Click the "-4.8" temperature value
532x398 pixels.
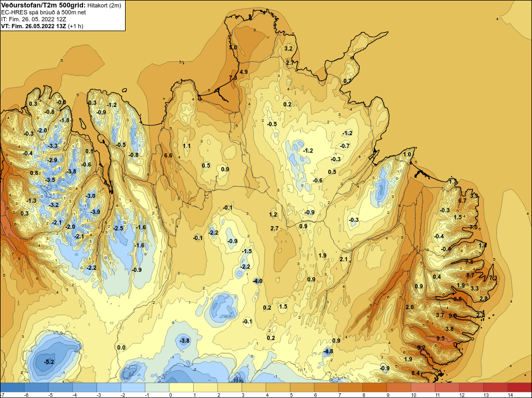tap(328, 351)
